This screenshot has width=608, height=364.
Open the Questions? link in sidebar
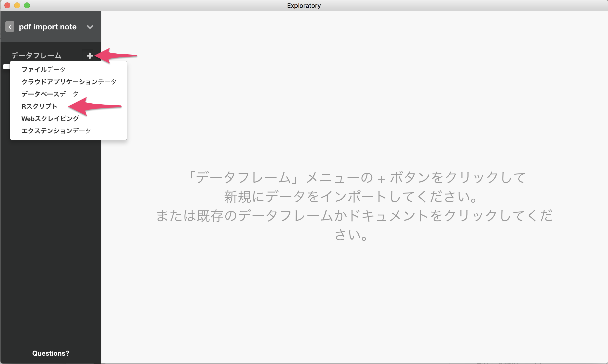(x=50, y=353)
